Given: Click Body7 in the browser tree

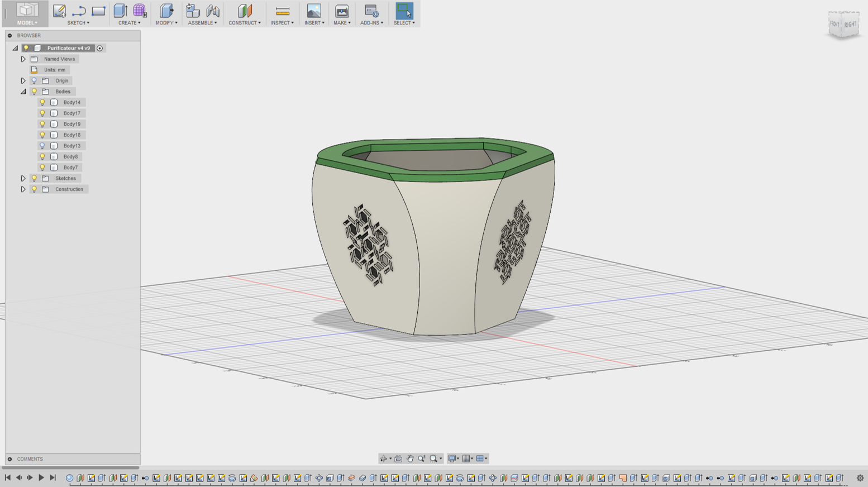Looking at the screenshot, I should [71, 167].
